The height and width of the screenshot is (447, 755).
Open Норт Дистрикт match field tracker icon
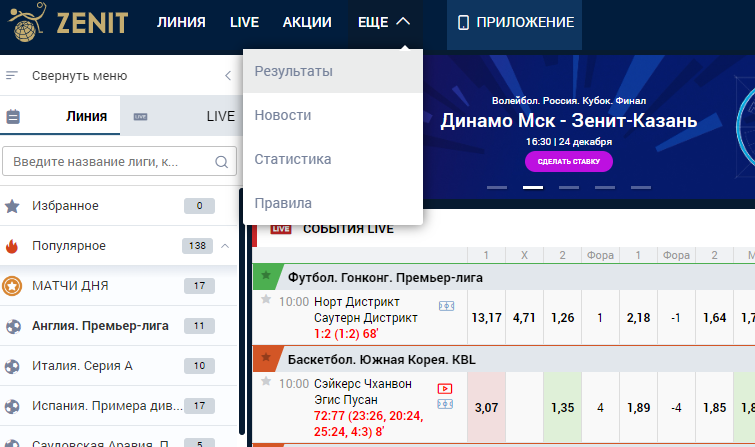click(x=446, y=306)
